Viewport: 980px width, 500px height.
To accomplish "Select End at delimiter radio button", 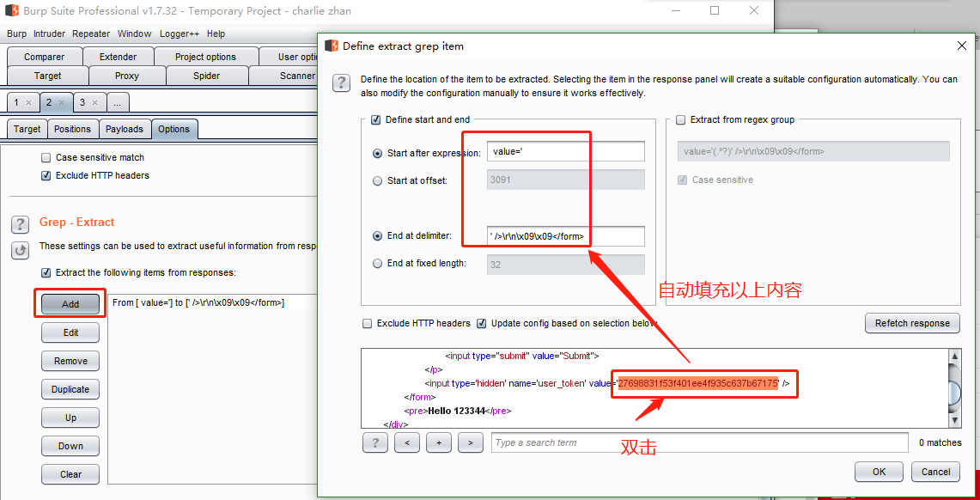I will click(x=377, y=236).
